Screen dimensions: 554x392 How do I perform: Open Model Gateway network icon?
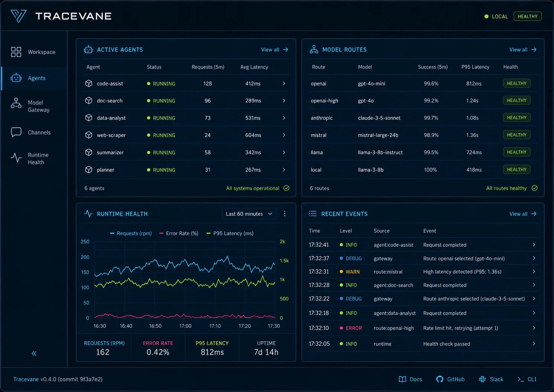(x=16, y=103)
